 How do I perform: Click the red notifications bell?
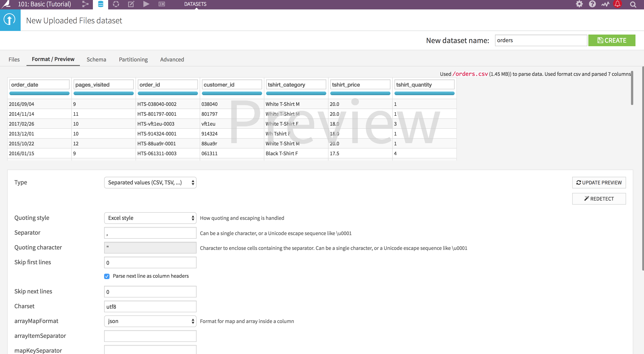618,4
